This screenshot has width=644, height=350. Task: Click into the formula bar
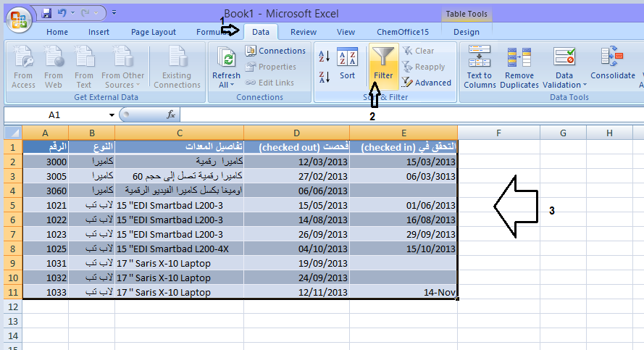[411, 114]
